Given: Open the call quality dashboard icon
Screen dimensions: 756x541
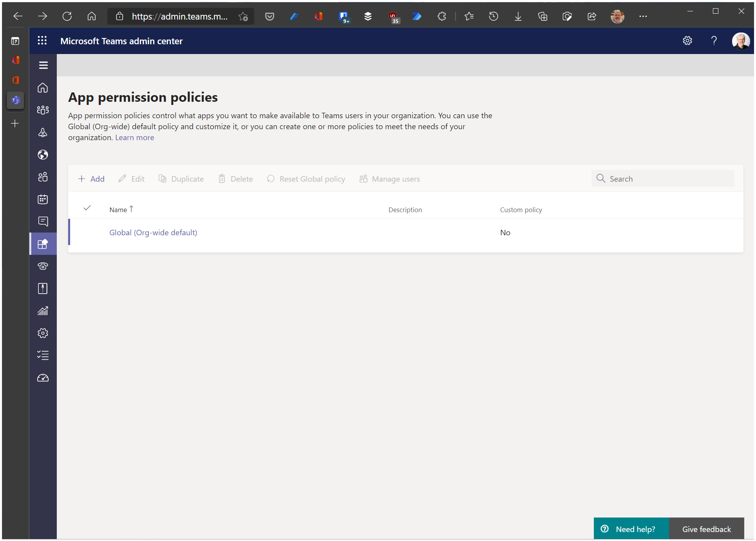Looking at the screenshot, I should (x=43, y=378).
